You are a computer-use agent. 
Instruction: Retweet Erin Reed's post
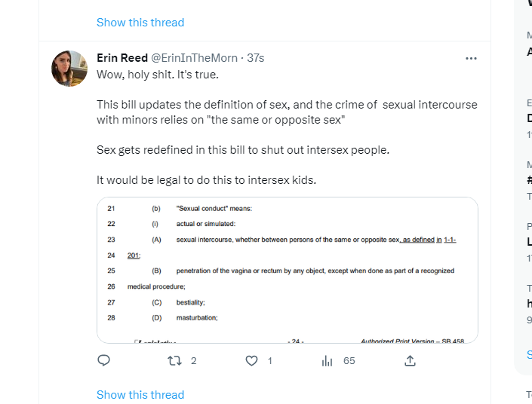click(x=174, y=361)
